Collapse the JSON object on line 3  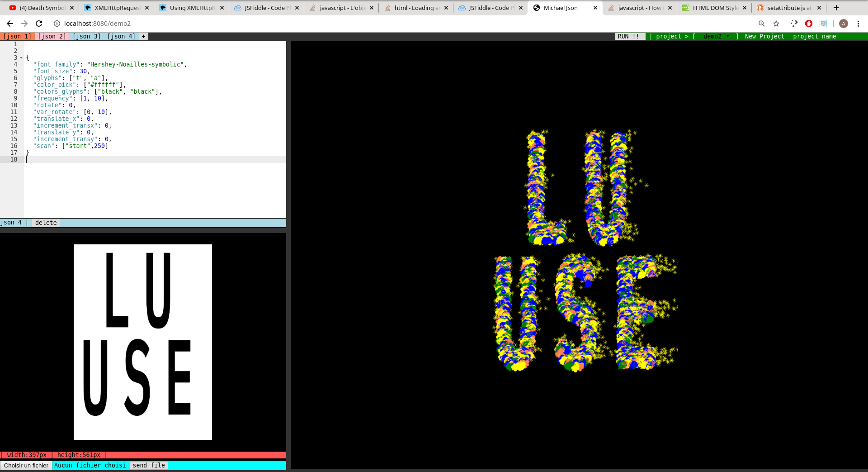[21, 58]
